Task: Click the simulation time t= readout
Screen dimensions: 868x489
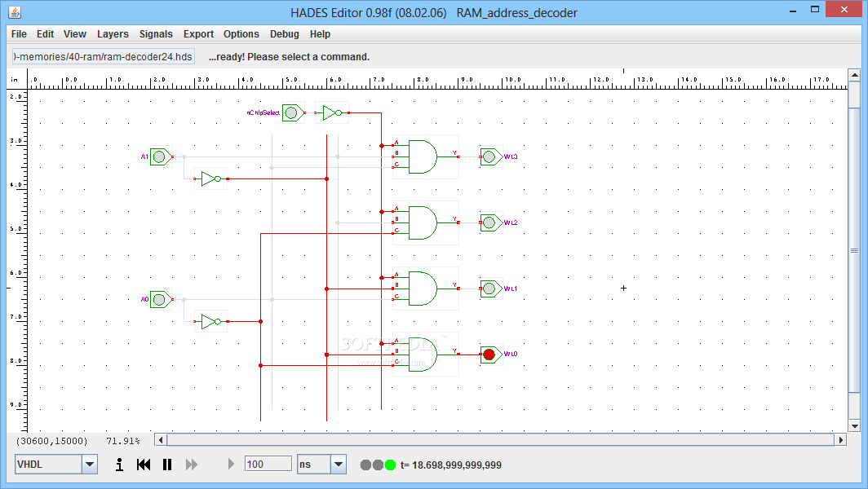Action: point(450,465)
